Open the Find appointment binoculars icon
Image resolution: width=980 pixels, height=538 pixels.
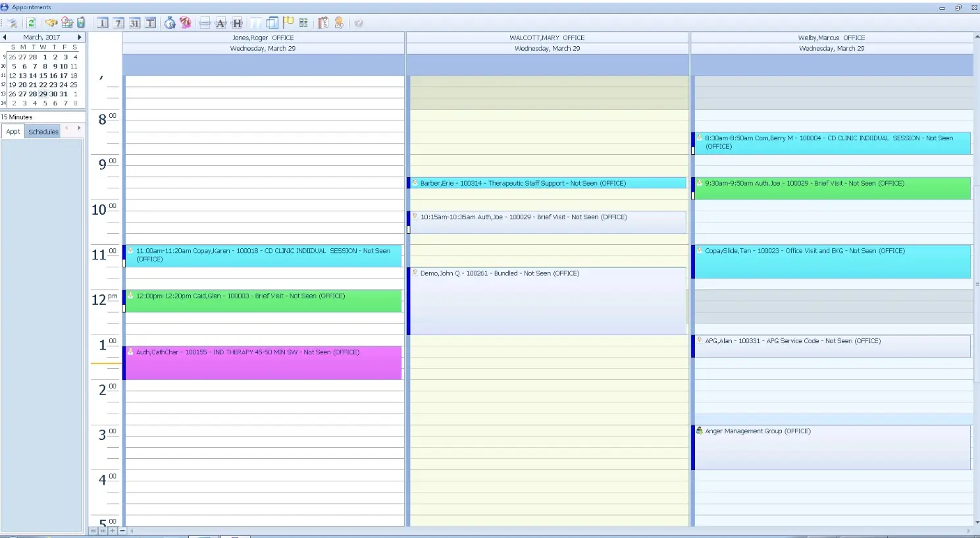point(51,22)
